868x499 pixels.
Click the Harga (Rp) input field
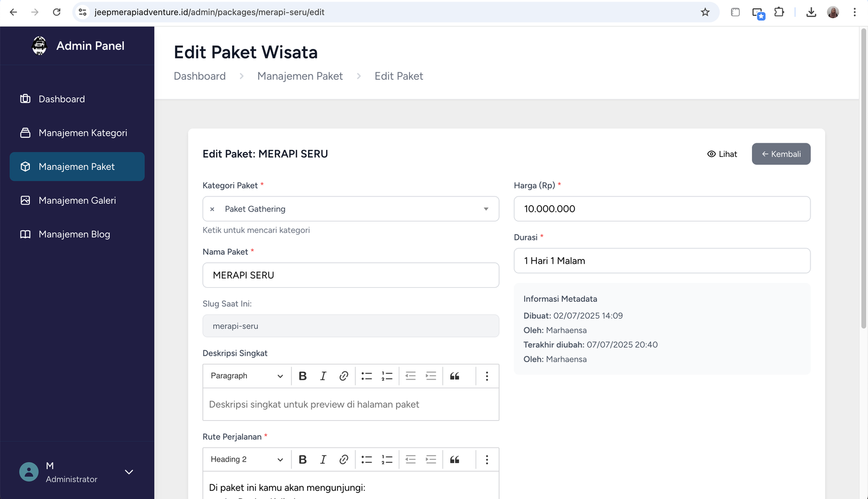tap(662, 209)
